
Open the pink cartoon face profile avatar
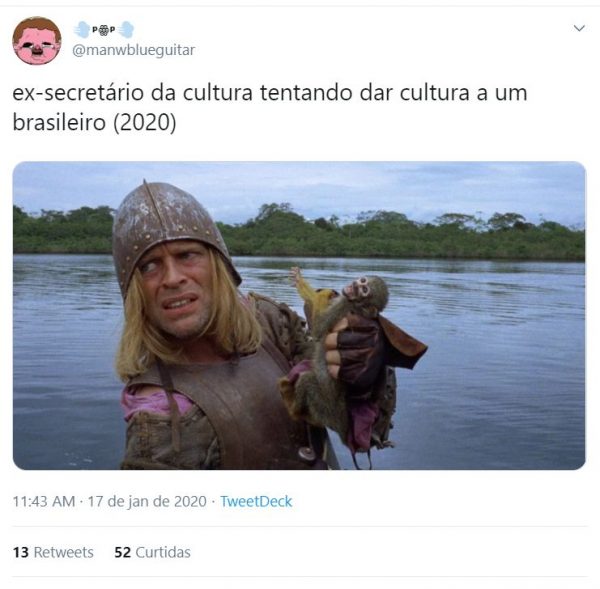pos(37,41)
